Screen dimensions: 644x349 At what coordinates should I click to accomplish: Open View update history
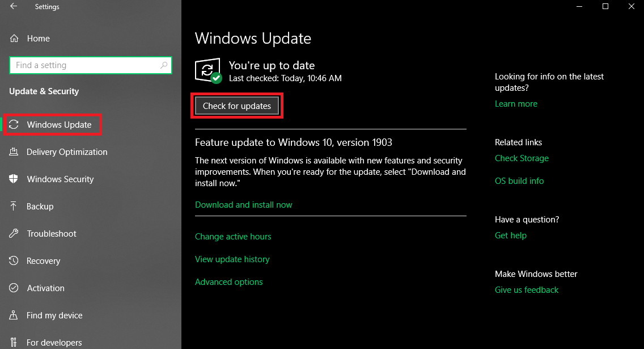click(232, 259)
